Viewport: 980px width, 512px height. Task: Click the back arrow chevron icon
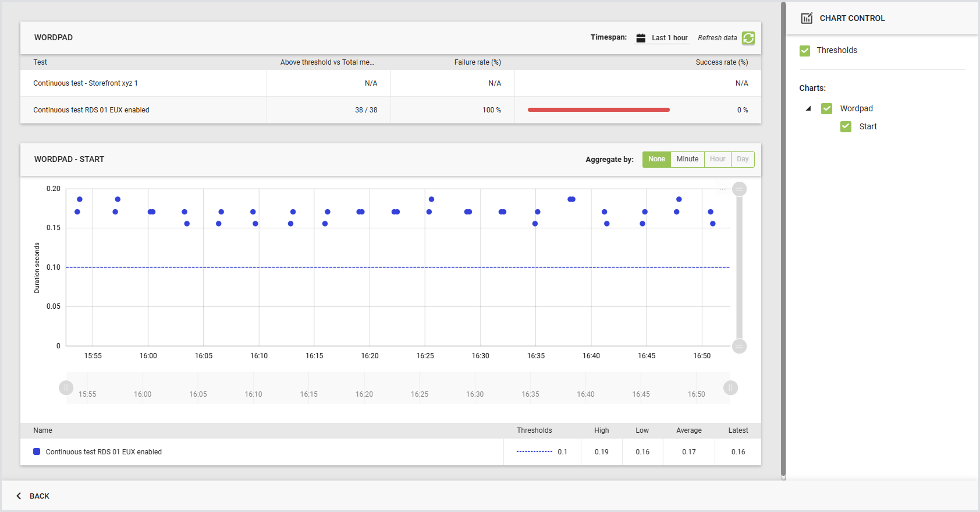(x=19, y=496)
